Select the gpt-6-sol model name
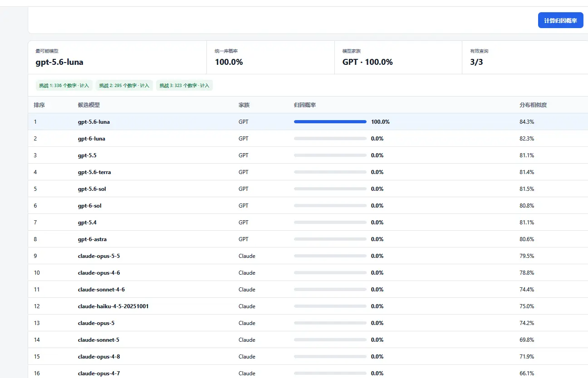 [x=90, y=205]
